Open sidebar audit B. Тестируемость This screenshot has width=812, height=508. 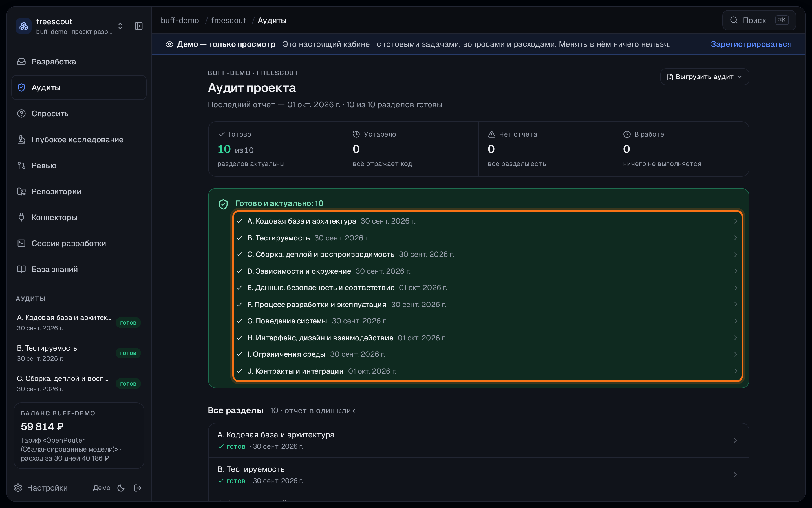click(x=79, y=353)
